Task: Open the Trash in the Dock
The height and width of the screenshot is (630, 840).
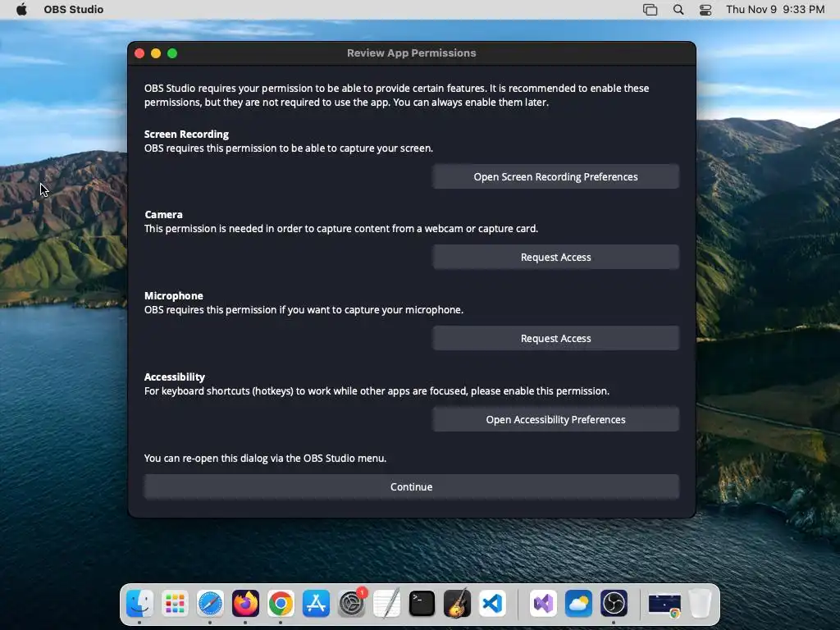Action: pos(700,604)
